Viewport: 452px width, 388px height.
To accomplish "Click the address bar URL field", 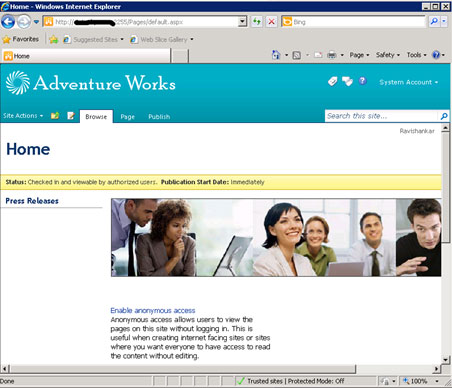I will [142, 22].
